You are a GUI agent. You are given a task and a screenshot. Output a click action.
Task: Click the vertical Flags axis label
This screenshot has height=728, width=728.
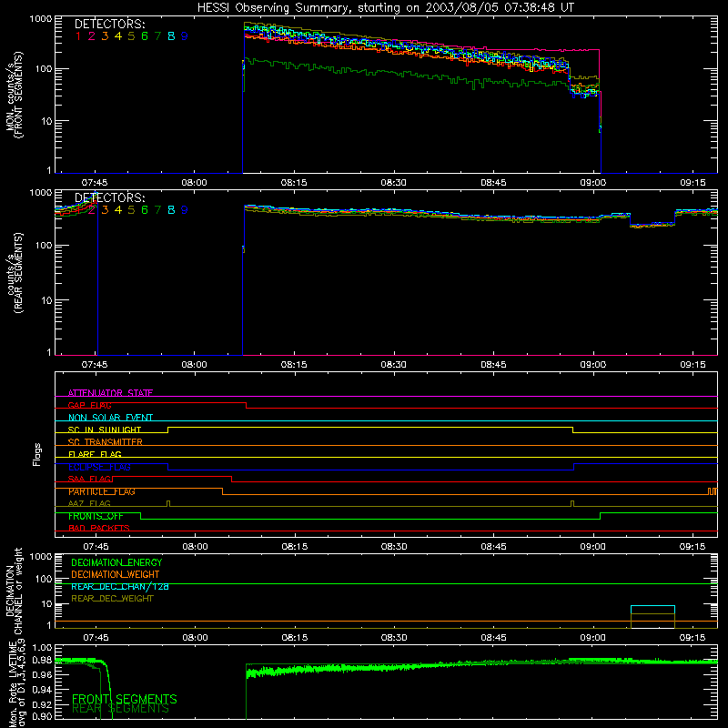point(37,454)
